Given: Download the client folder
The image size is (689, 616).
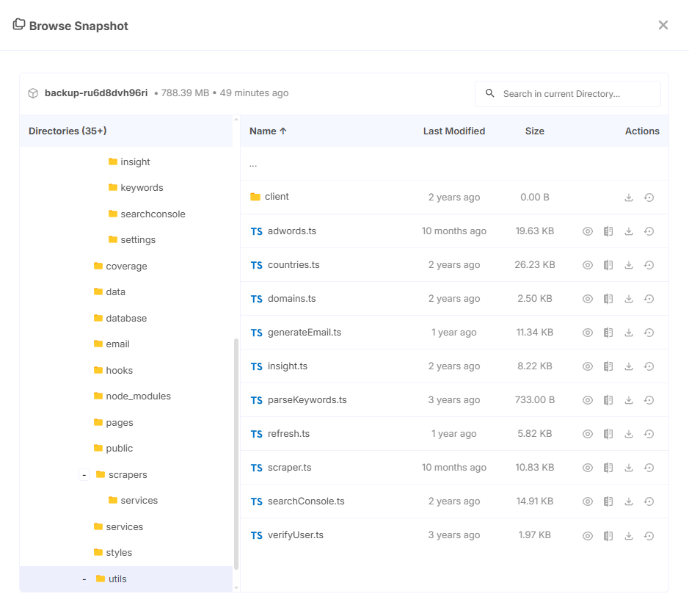Looking at the screenshot, I should 629,198.
